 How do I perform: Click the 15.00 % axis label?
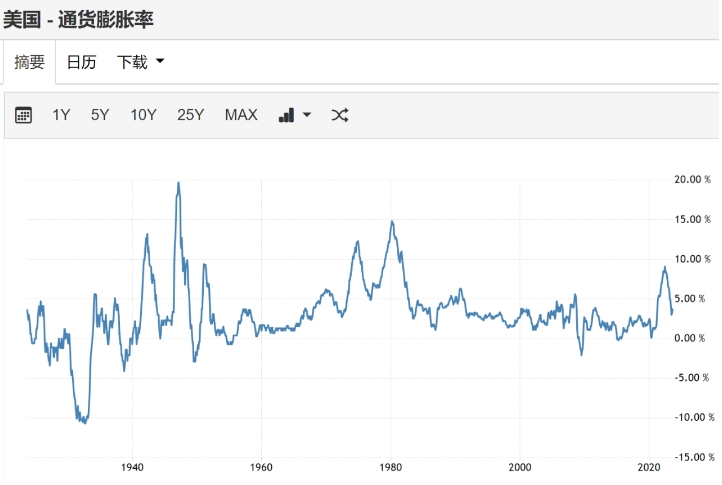coord(693,219)
